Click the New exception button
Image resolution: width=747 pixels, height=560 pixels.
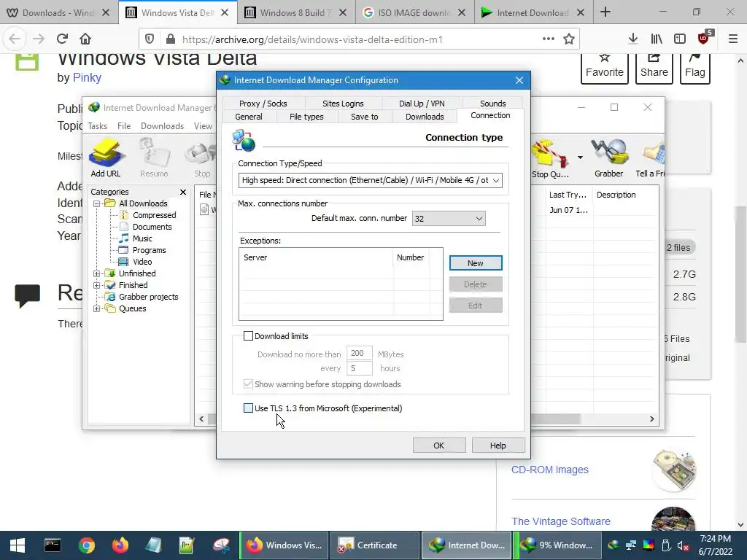[476, 263]
